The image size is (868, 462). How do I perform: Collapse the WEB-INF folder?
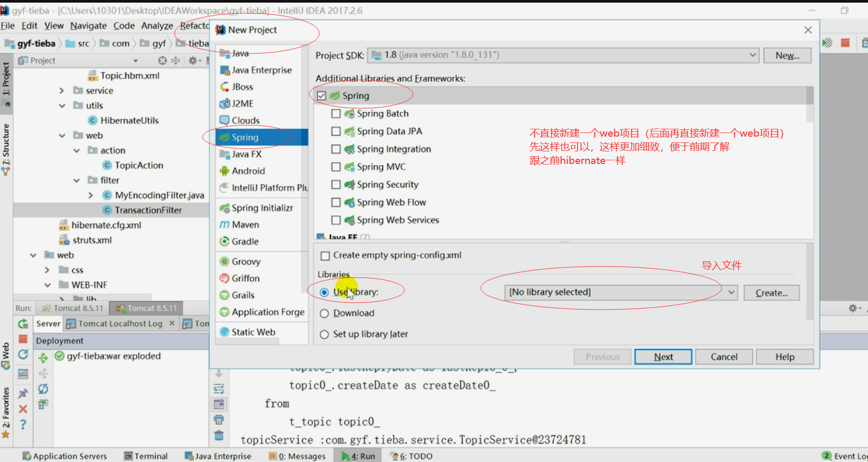coord(47,285)
